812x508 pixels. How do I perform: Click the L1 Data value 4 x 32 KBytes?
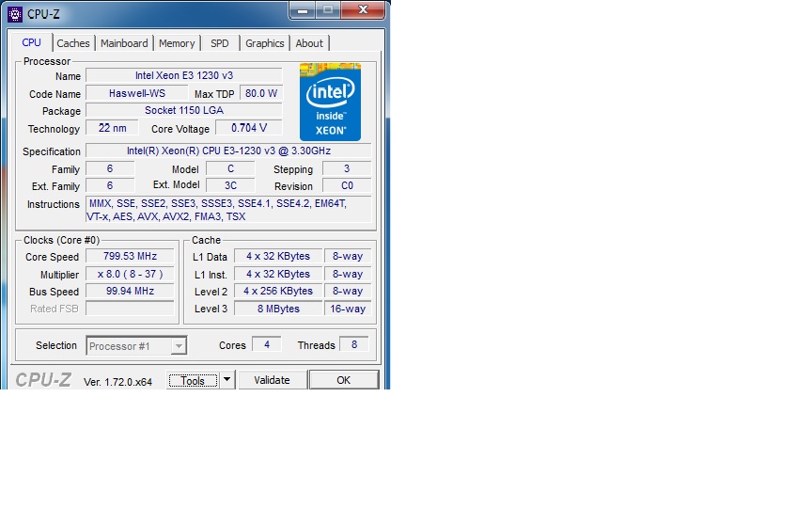(278, 256)
